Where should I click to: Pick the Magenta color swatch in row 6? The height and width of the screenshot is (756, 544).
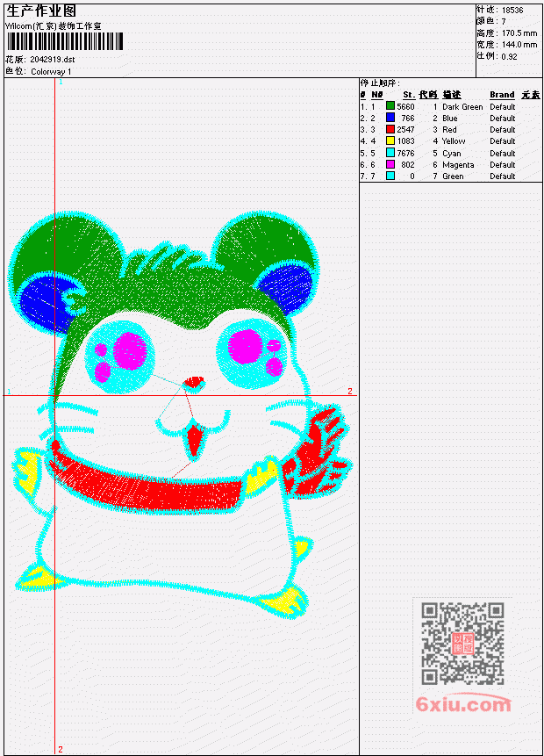390,164
